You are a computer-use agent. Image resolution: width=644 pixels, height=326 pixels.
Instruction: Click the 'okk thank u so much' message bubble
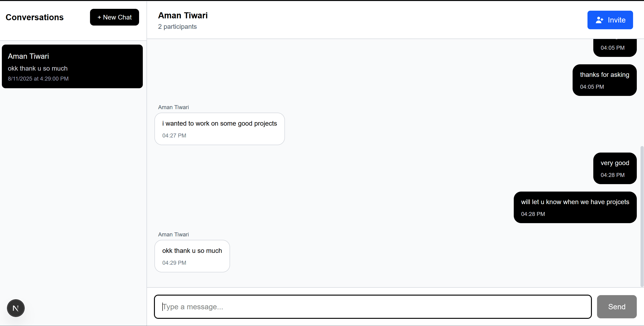tap(192, 256)
